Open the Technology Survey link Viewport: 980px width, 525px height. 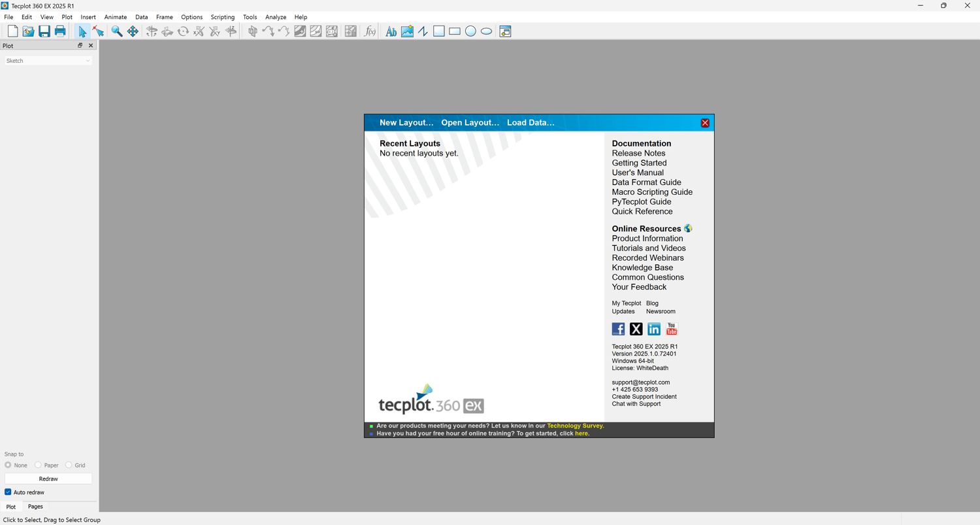click(x=575, y=426)
